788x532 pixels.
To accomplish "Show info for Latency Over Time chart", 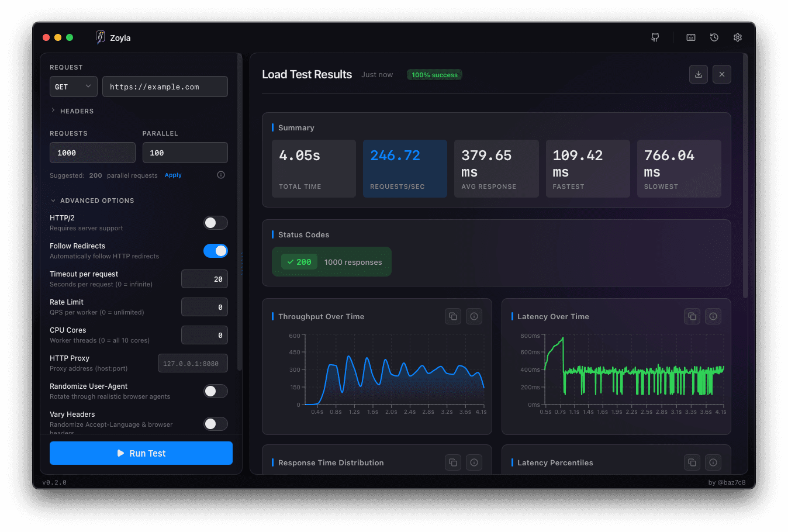I will pos(713,316).
